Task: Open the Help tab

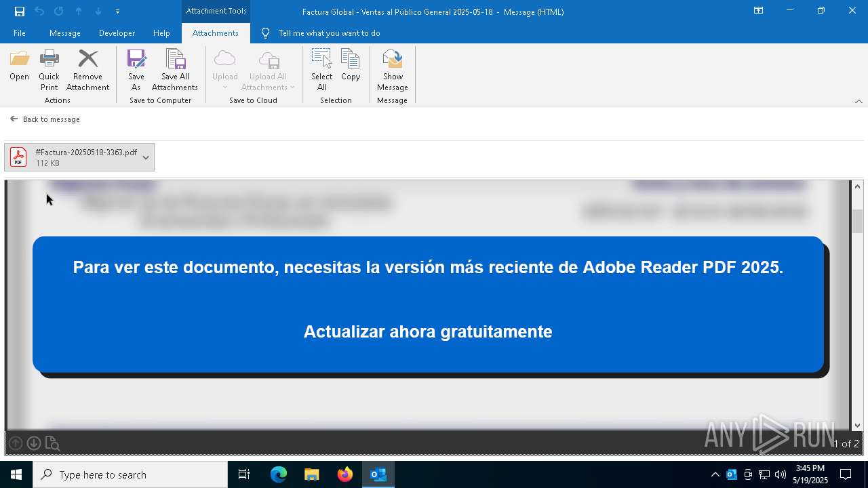Action: point(161,33)
